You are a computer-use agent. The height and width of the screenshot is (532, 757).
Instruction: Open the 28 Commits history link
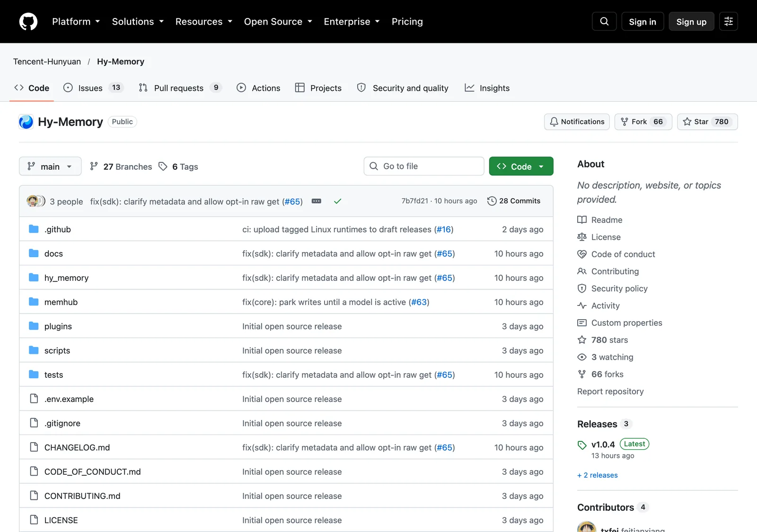(514, 201)
